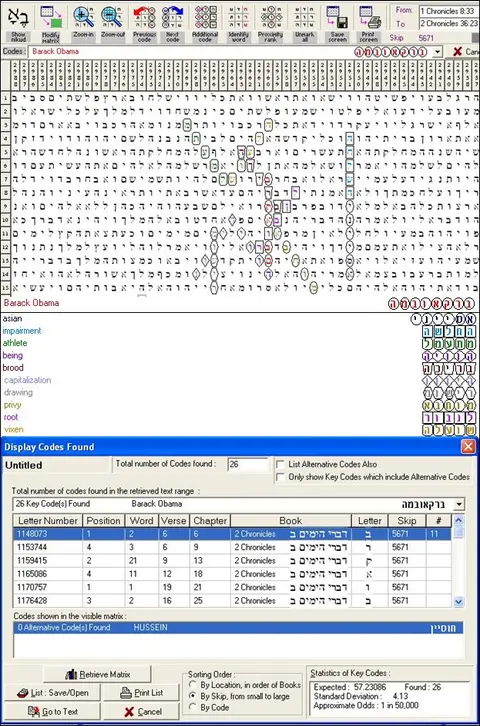Click the 'root' term in the list
This screenshot has width=480, height=726.
[x=11, y=417]
